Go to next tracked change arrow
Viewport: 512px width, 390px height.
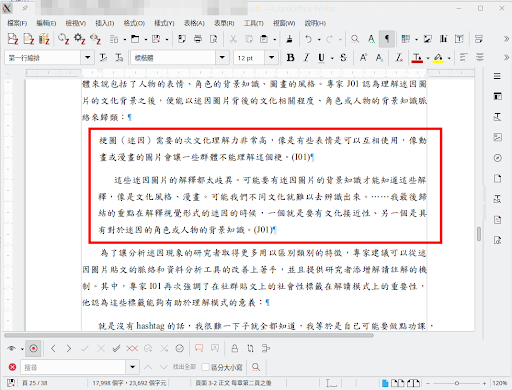click(69, 349)
